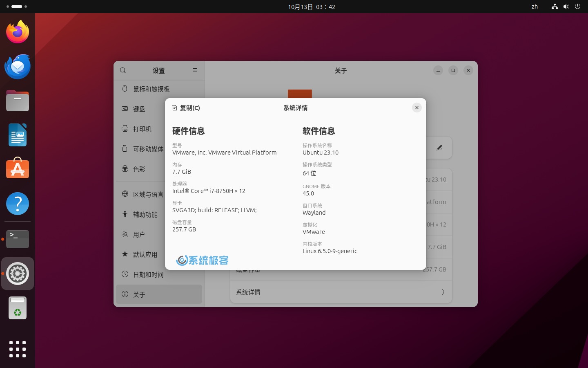Open the Settings hamburger menu

pos(195,70)
